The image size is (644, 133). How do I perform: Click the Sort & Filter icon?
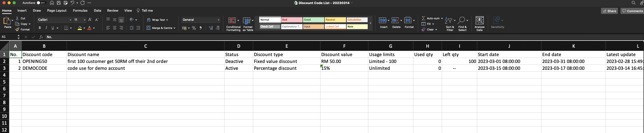(449, 21)
